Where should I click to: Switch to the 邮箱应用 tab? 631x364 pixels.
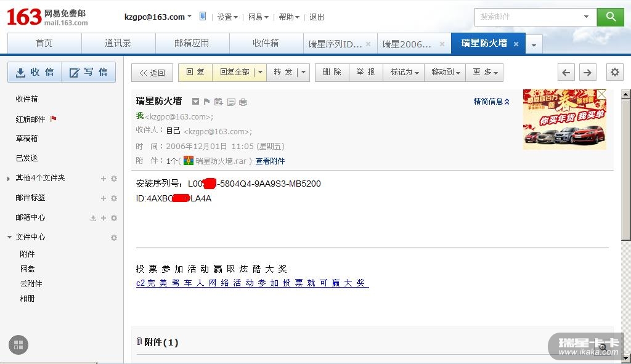pos(192,44)
